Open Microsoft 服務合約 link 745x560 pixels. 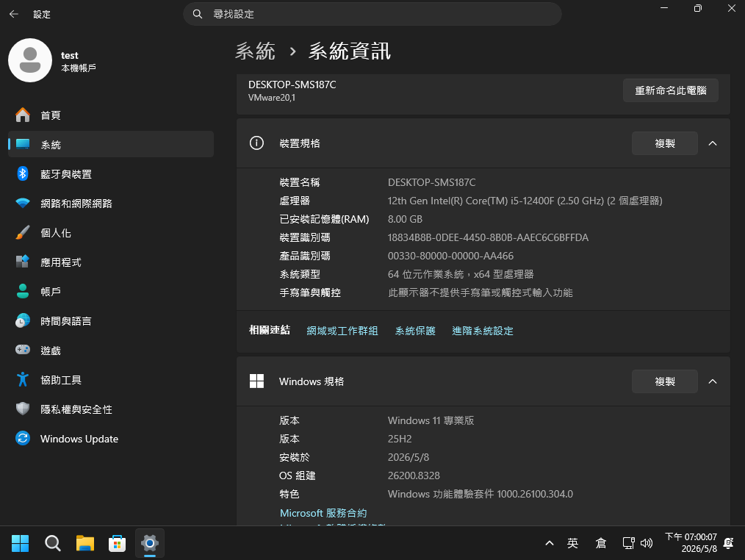(x=323, y=513)
